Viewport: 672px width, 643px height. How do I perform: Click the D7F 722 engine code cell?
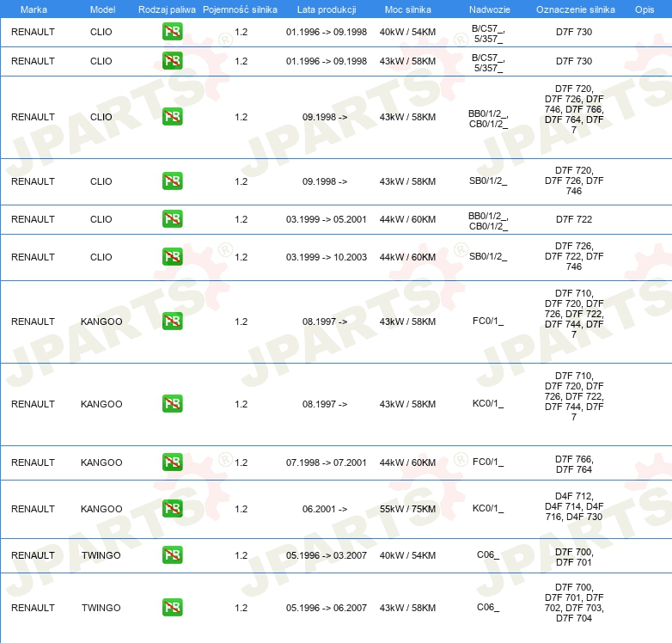574,219
